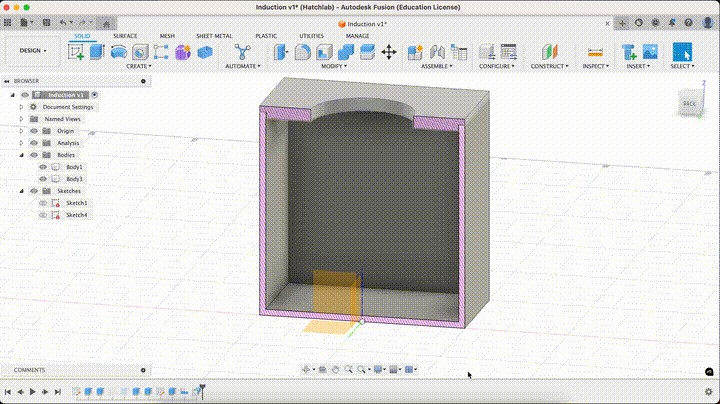The height and width of the screenshot is (404, 720).
Task: Activate the Select tool
Action: pyautogui.click(x=682, y=52)
